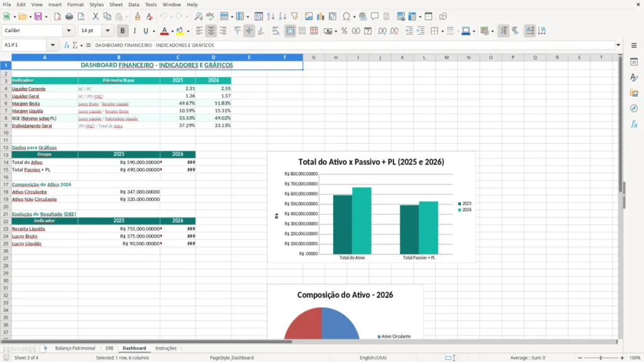
Task: Toggle Underline formatting
Action: 145,31
